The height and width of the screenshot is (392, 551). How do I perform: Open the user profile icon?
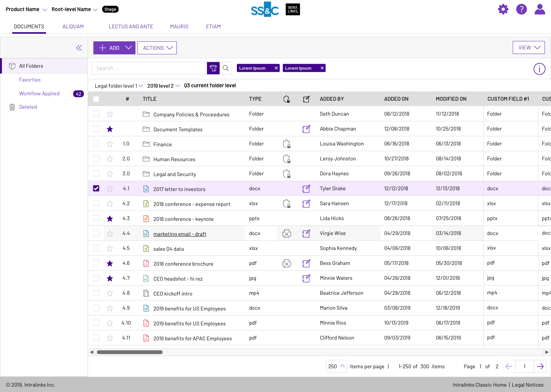pos(540,9)
